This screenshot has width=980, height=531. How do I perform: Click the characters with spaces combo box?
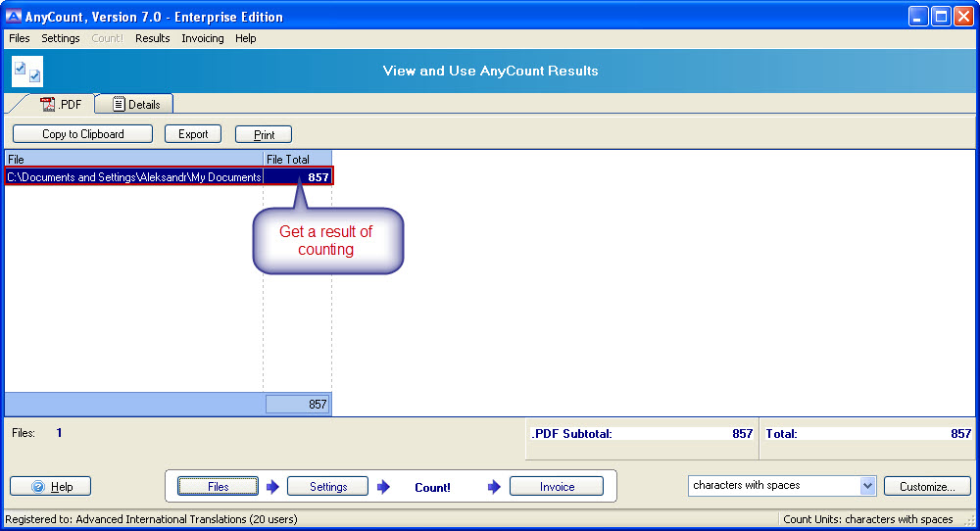[782, 485]
